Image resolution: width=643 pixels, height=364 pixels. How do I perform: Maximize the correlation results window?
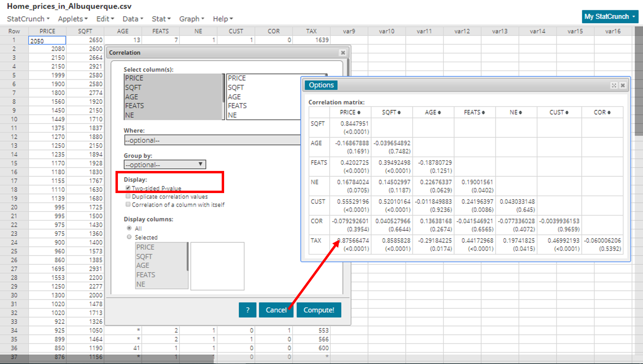tap(614, 85)
